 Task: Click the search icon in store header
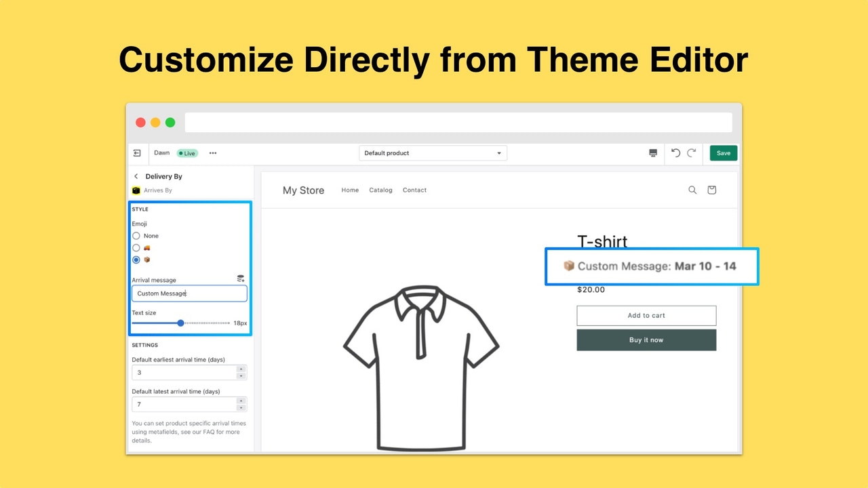coord(692,190)
